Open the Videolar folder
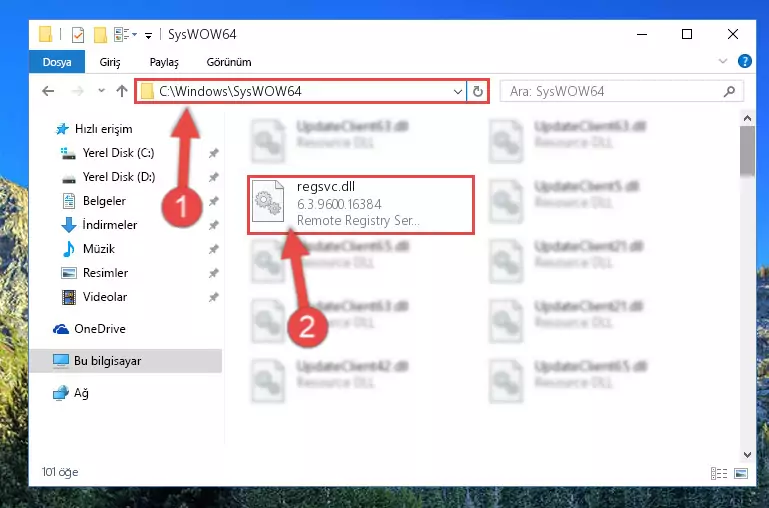 (x=104, y=297)
